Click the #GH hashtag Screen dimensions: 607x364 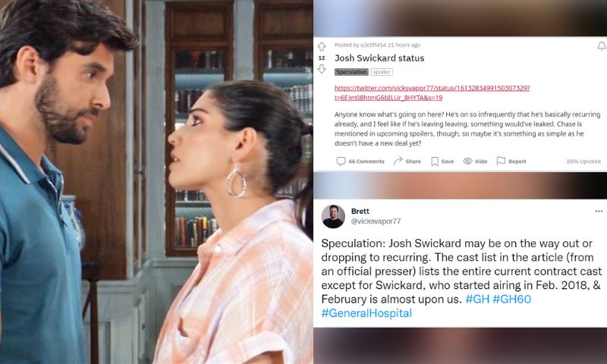(x=477, y=299)
